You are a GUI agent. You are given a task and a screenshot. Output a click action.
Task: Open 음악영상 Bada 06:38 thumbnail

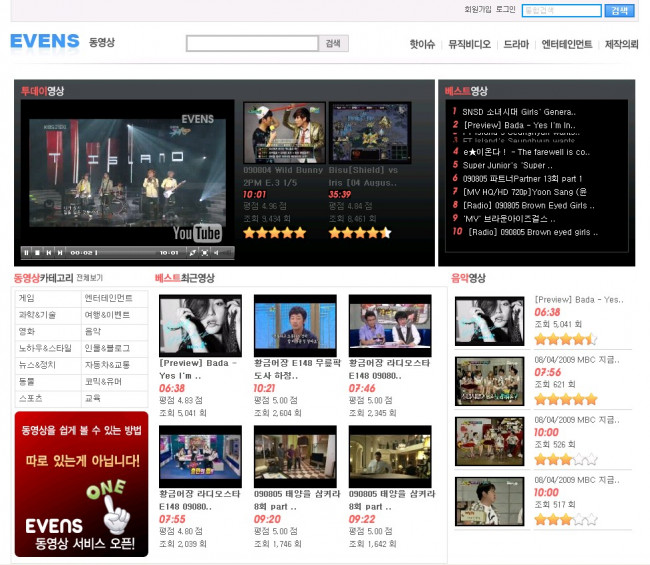point(490,321)
